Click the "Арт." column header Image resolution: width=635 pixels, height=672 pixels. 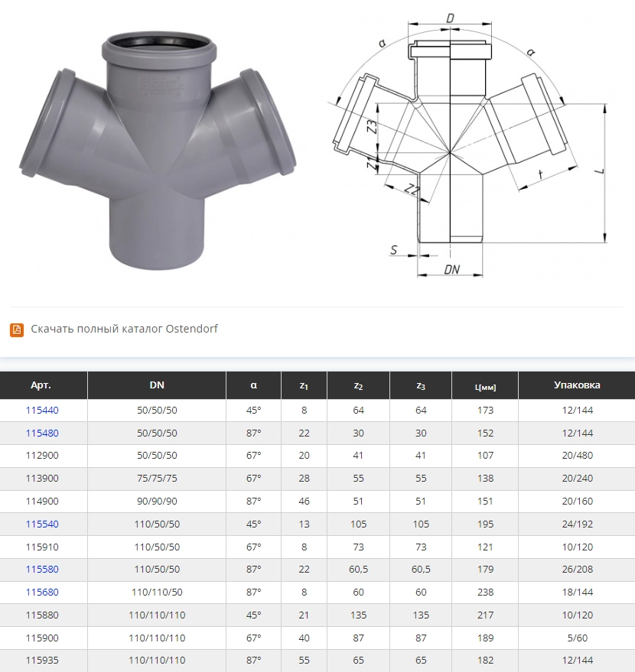point(42,385)
